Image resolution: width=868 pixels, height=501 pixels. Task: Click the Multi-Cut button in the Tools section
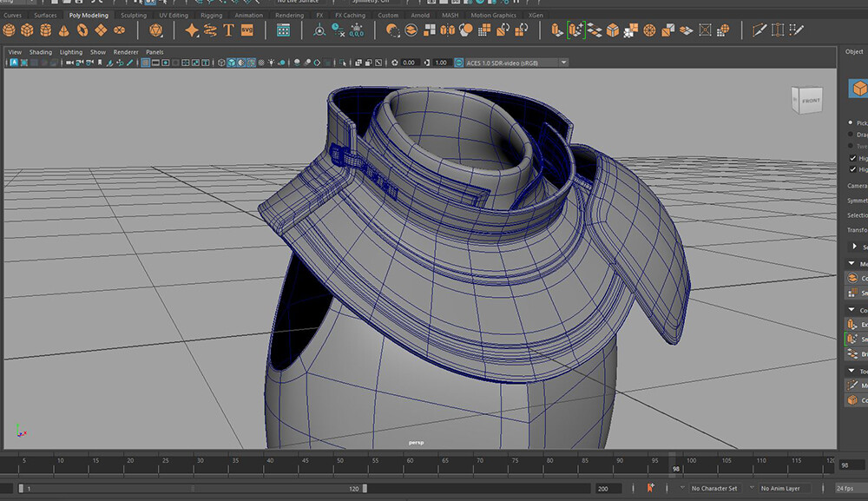pos(857,386)
